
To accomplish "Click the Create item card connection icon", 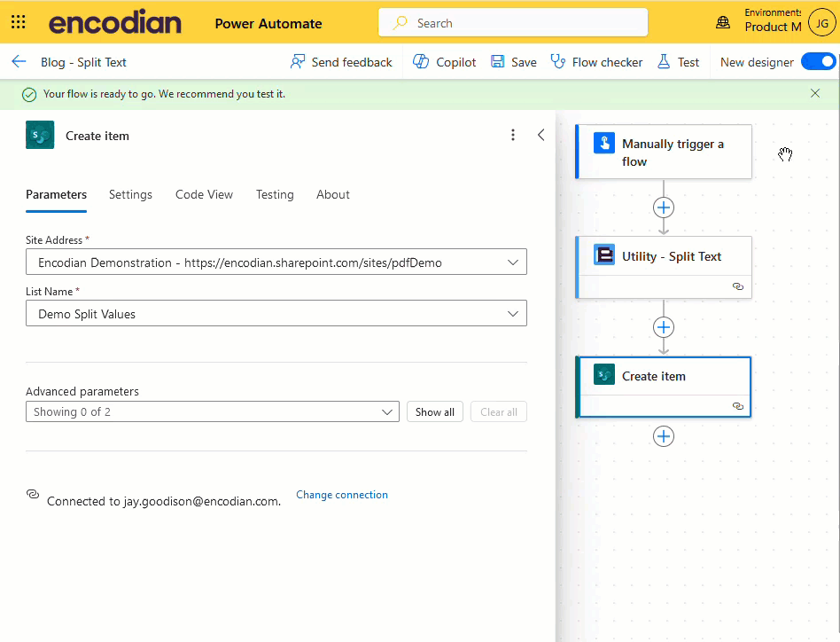I will pyautogui.click(x=738, y=405).
